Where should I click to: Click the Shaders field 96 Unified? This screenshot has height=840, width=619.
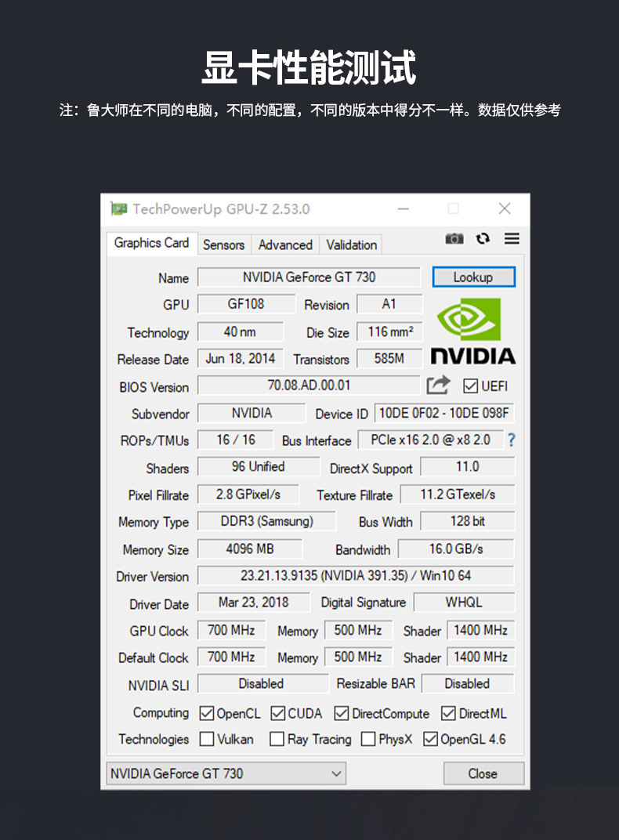click(259, 466)
